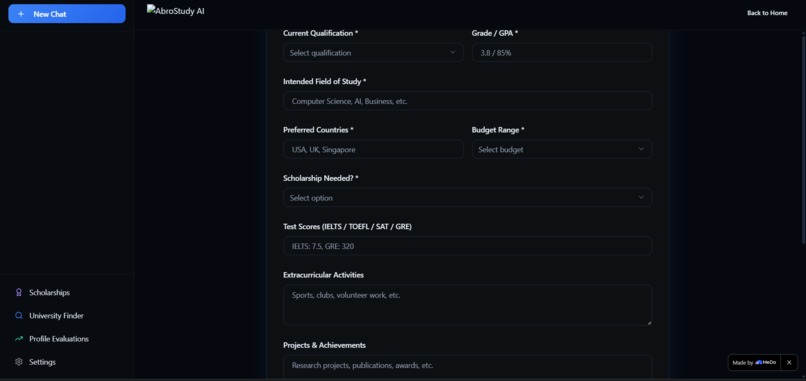Open Profile Evaluations in the sidebar
This screenshot has width=806, height=381.
point(59,339)
